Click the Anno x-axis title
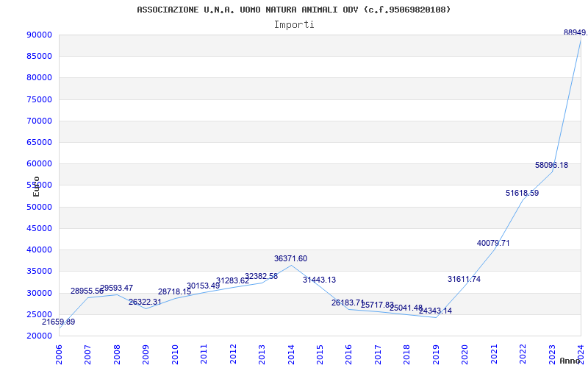The height and width of the screenshot is (368, 588). coord(570,361)
